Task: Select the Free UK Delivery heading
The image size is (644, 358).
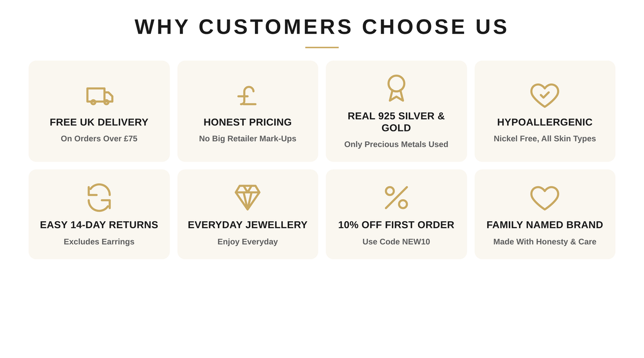Action: click(99, 122)
